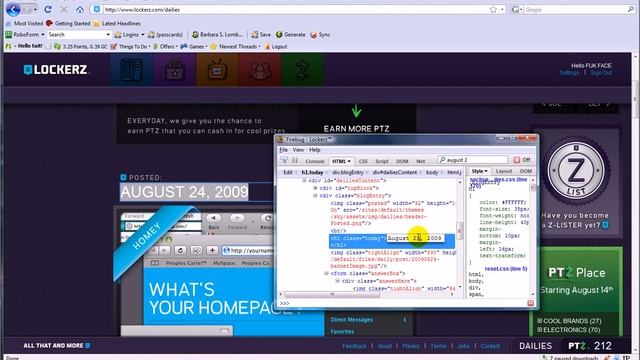Open the Lockerz locker nav icon
The height and width of the screenshot is (360, 640).
(x=131, y=70)
